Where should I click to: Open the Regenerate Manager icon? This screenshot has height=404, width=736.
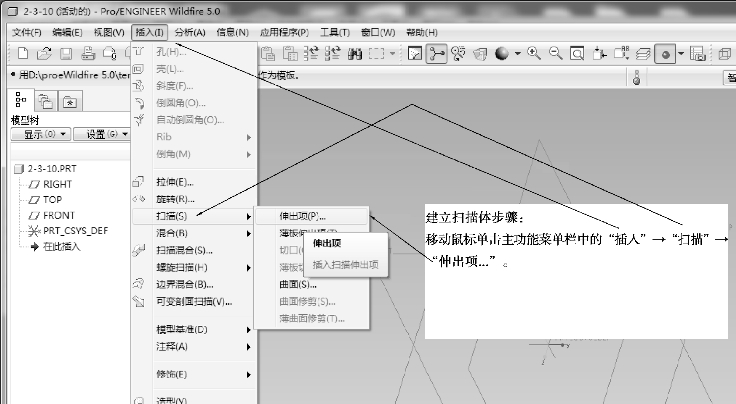333,53
